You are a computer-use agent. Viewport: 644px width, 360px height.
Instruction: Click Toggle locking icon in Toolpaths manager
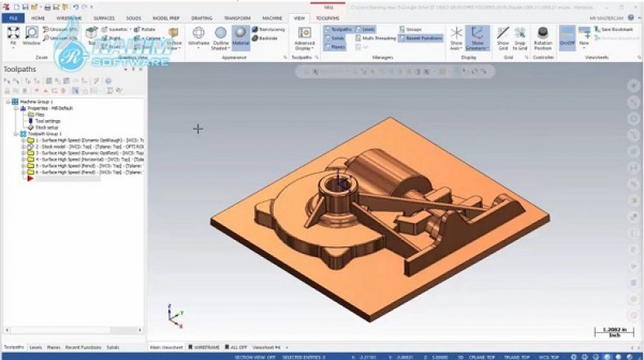click(x=7, y=91)
